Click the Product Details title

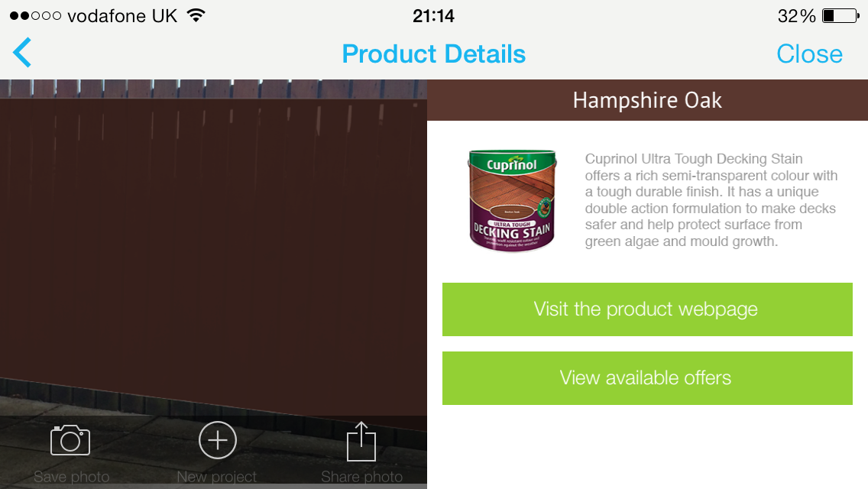point(433,53)
